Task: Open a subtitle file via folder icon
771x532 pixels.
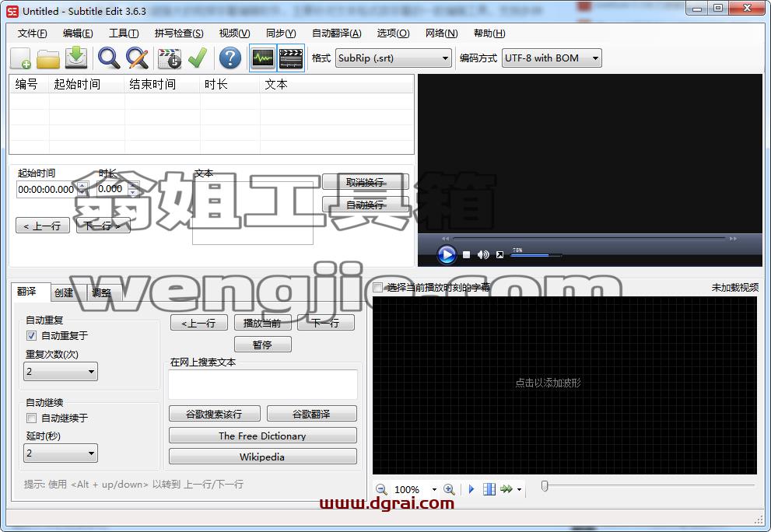Action: pyautogui.click(x=47, y=58)
